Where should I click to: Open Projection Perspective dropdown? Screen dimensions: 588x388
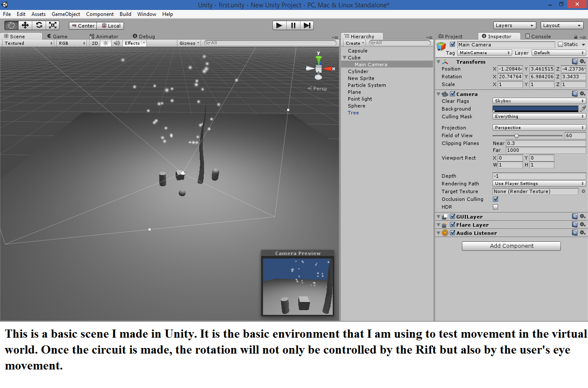[x=539, y=128]
